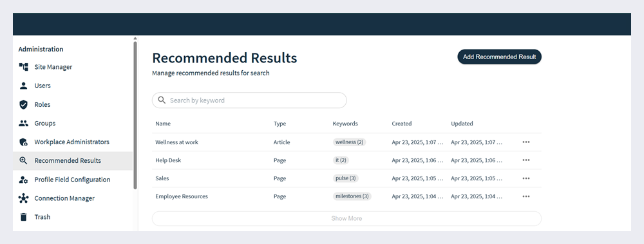Click the magnifier icon in the search box
The height and width of the screenshot is (244, 644).
click(162, 100)
